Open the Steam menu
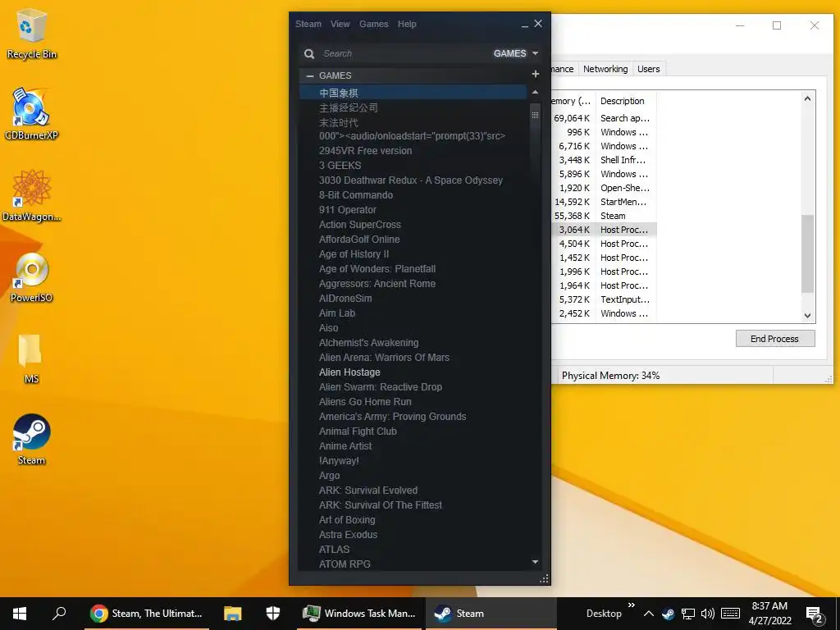840x630 pixels. 308,24
